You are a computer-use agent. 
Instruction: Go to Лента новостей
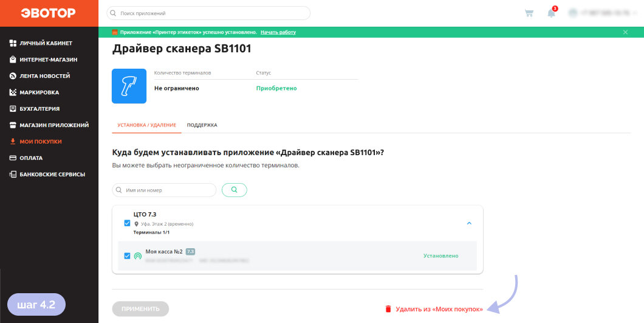(44, 76)
